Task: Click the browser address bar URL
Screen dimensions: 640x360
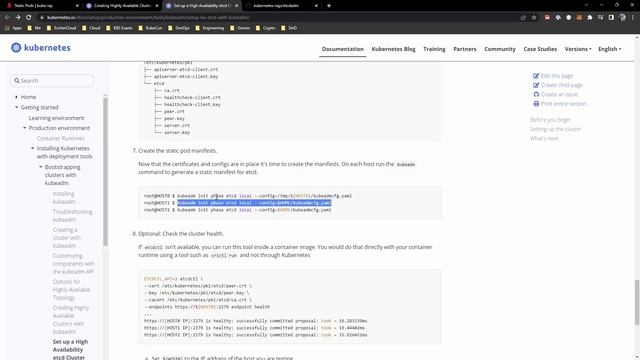Action: coord(149,18)
